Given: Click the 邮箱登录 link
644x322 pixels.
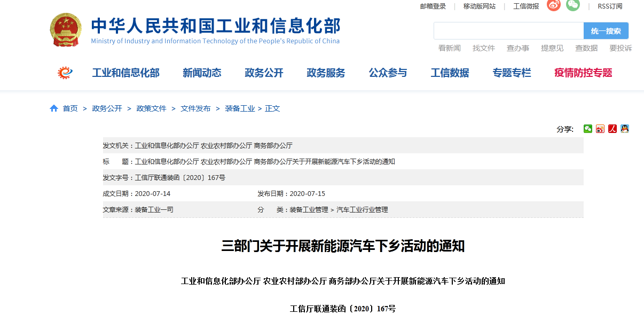Looking at the screenshot, I should point(433,6).
